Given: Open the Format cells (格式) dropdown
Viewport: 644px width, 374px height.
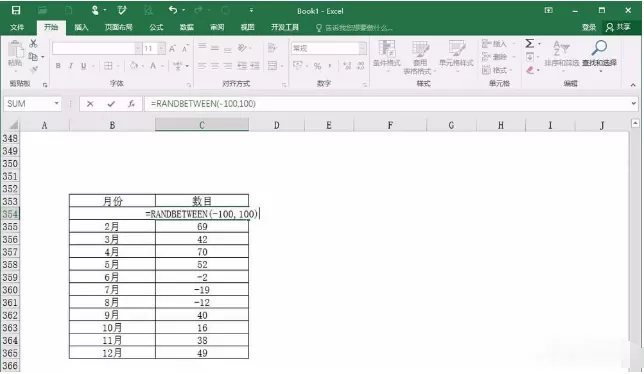Looking at the screenshot, I should [x=498, y=71].
